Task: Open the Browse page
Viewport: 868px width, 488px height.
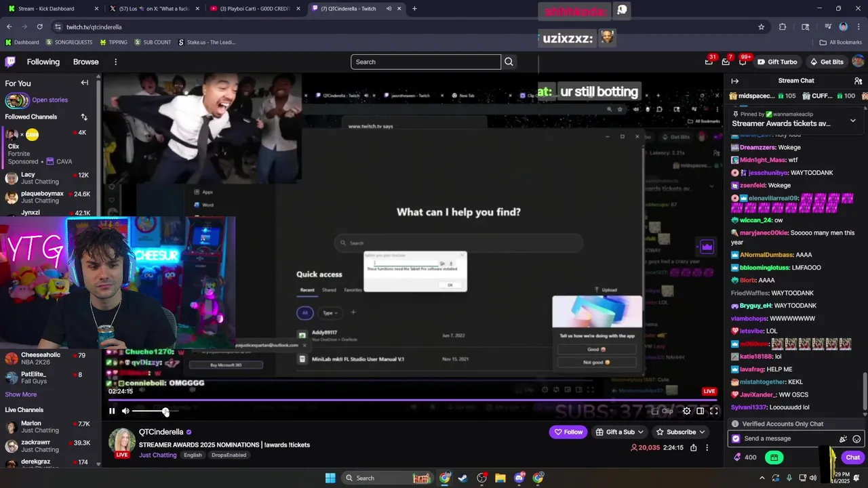Action: [x=85, y=62]
